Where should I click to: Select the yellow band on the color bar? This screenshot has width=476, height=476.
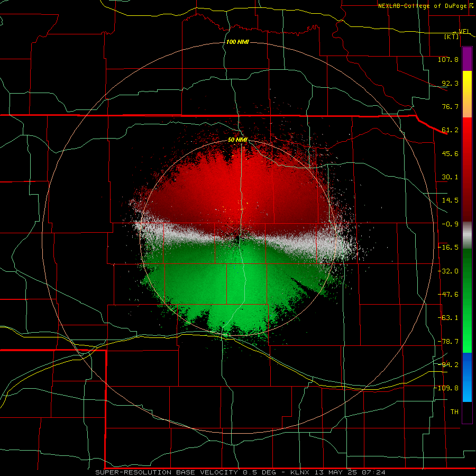point(467,82)
